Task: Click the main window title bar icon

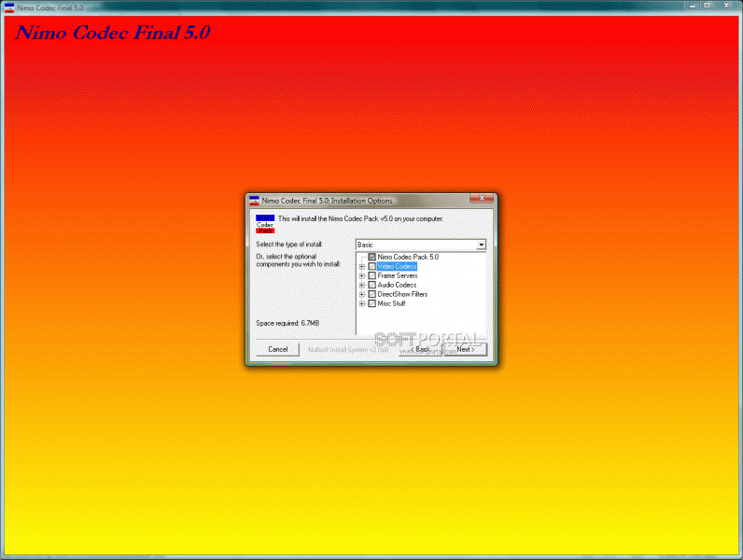Action: [9, 7]
